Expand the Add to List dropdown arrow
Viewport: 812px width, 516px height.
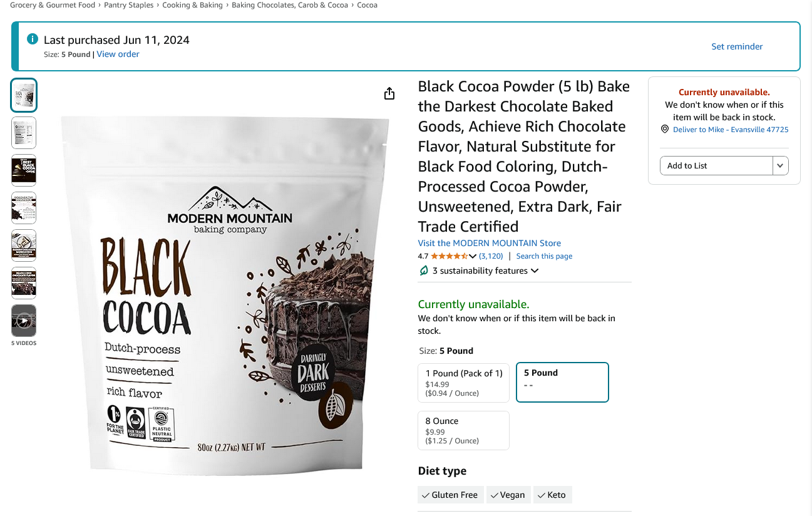tap(780, 166)
